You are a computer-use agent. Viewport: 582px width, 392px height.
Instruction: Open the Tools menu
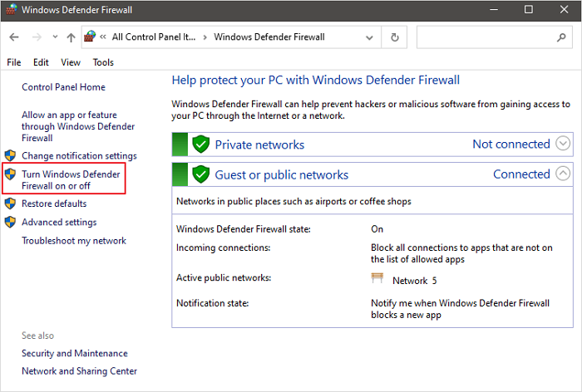[103, 62]
